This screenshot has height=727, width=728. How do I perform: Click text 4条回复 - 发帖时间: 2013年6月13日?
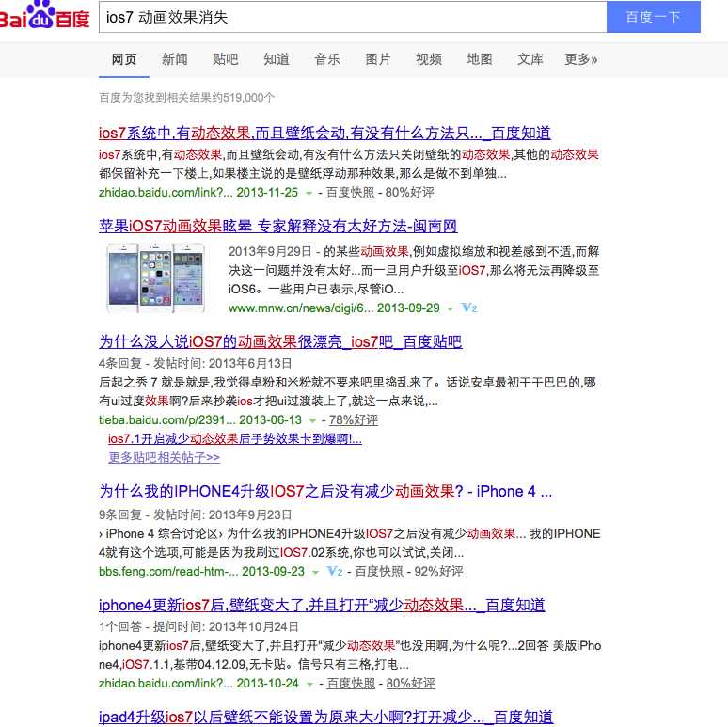(196, 363)
